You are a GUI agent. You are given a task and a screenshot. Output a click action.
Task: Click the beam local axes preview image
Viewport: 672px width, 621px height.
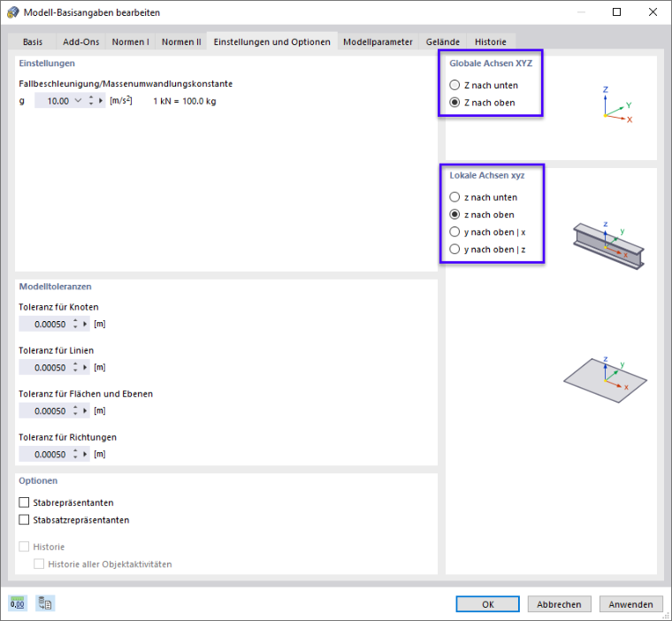click(608, 246)
